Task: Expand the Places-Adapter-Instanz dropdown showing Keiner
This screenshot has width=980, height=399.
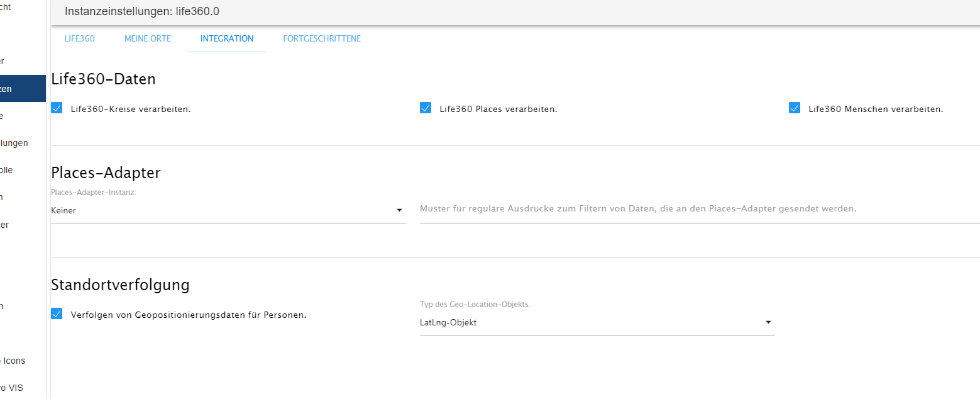Action: [228, 210]
